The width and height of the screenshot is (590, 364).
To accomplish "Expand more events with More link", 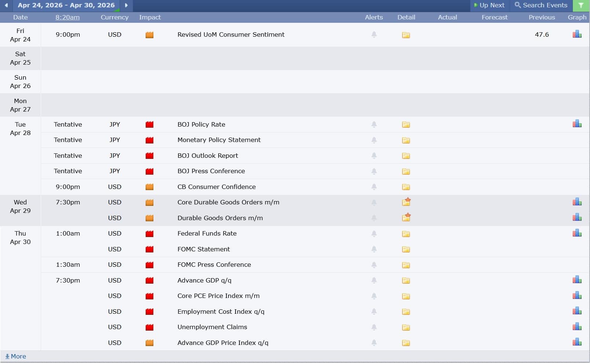I will [15, 356].
